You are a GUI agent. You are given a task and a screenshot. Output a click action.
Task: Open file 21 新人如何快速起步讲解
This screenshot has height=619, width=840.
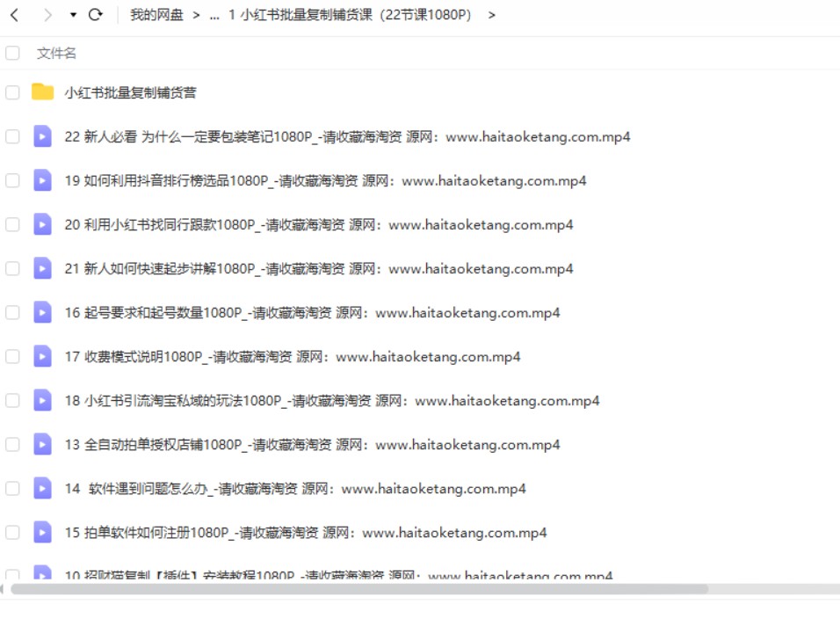(x=319, y=268)
